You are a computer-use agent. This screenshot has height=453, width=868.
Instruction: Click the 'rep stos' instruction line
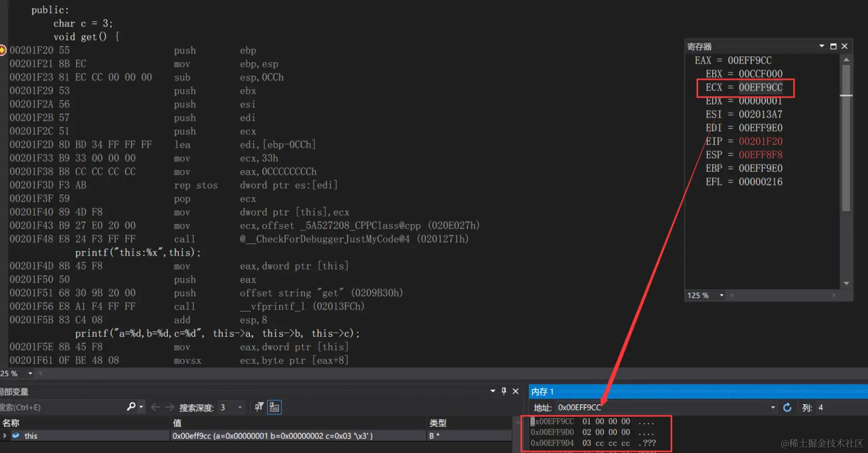(173, 185)
